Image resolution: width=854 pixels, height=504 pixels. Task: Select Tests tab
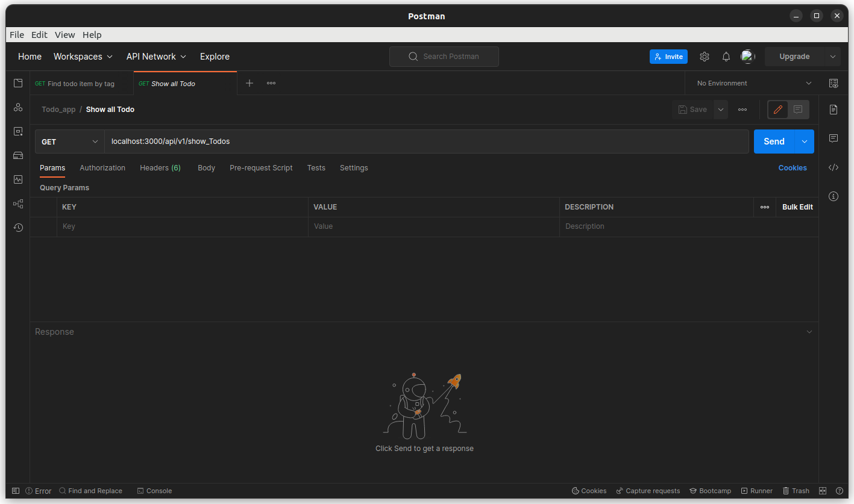coord(316,168)
